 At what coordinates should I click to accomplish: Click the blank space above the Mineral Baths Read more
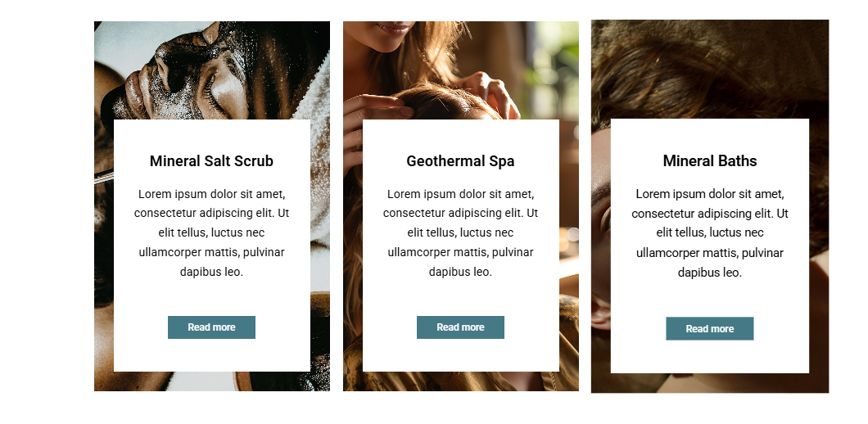710,299
